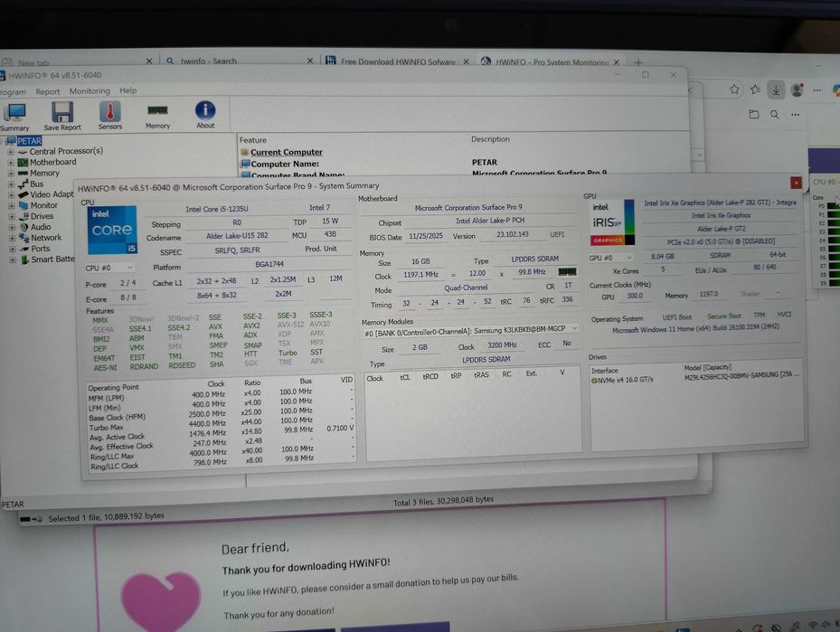Viewport: 840px width, 632px height.
Task: Expand the Network tree node
Action: click(x=11, y=239)
